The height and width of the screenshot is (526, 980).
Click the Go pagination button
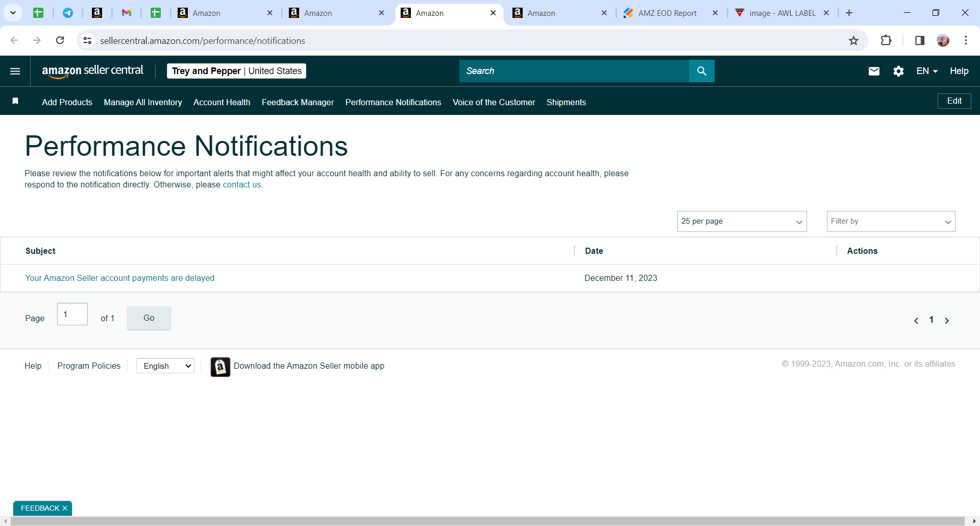tap(149, 318)
